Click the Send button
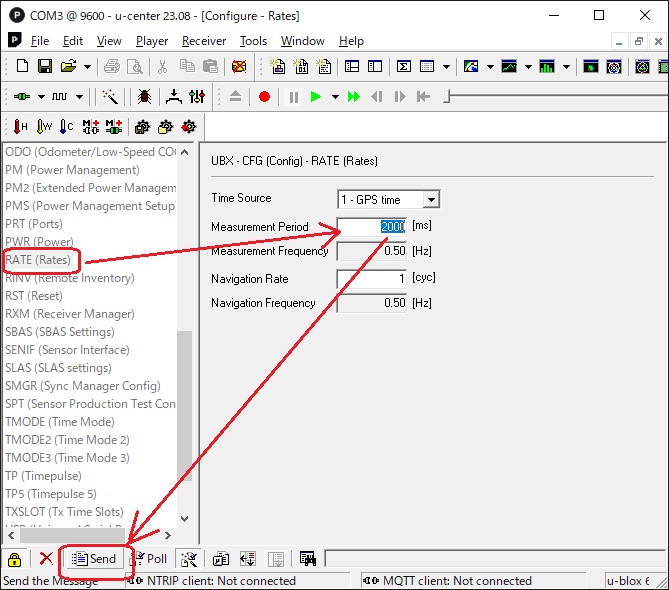The image size is (669, 590). pos(94,558)
